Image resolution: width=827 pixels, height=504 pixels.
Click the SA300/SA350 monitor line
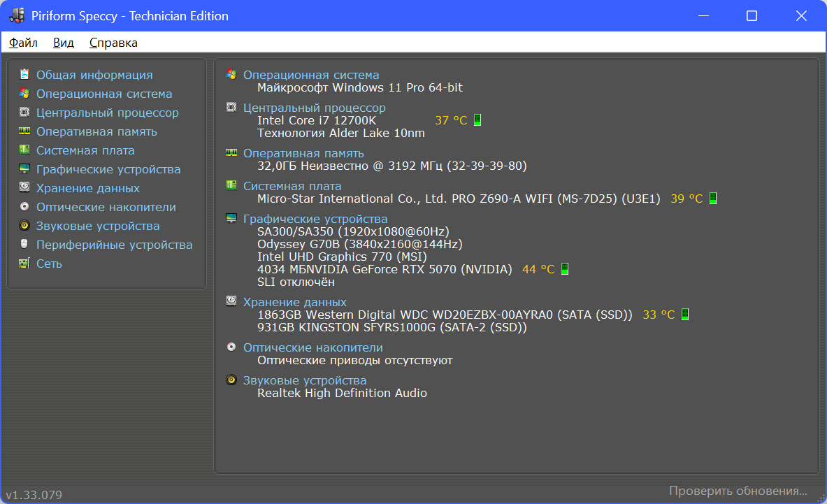tap(353, 231)
